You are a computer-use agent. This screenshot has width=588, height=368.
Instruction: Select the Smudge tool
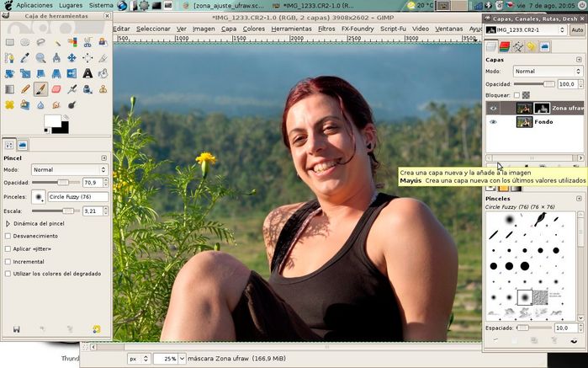pyautogui.click(x=56, y=104)
